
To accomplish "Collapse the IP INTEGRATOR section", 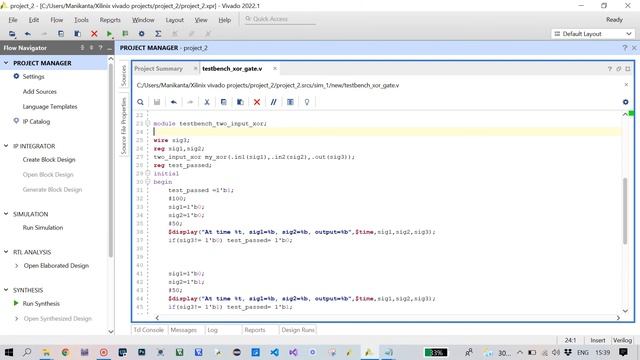I will pos(6,146).
